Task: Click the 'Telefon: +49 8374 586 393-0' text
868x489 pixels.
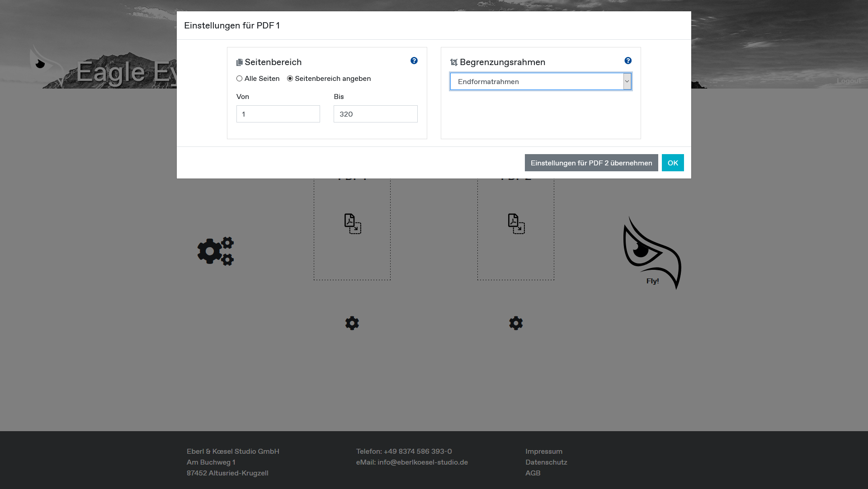Action: [404, 451]
